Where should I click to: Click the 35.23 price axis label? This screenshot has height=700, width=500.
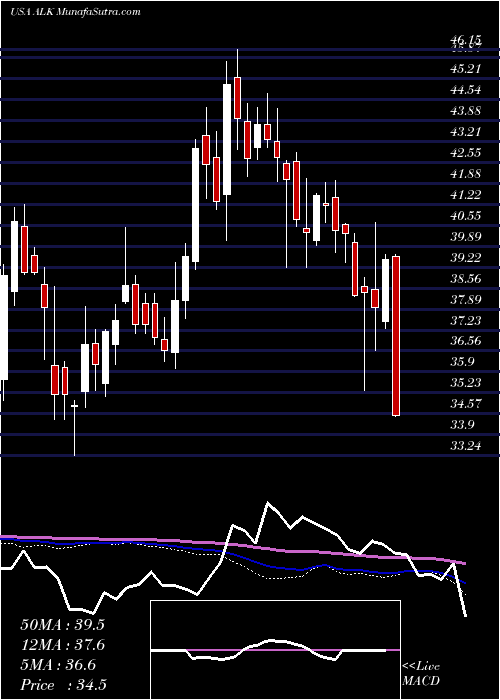[465, 383]
